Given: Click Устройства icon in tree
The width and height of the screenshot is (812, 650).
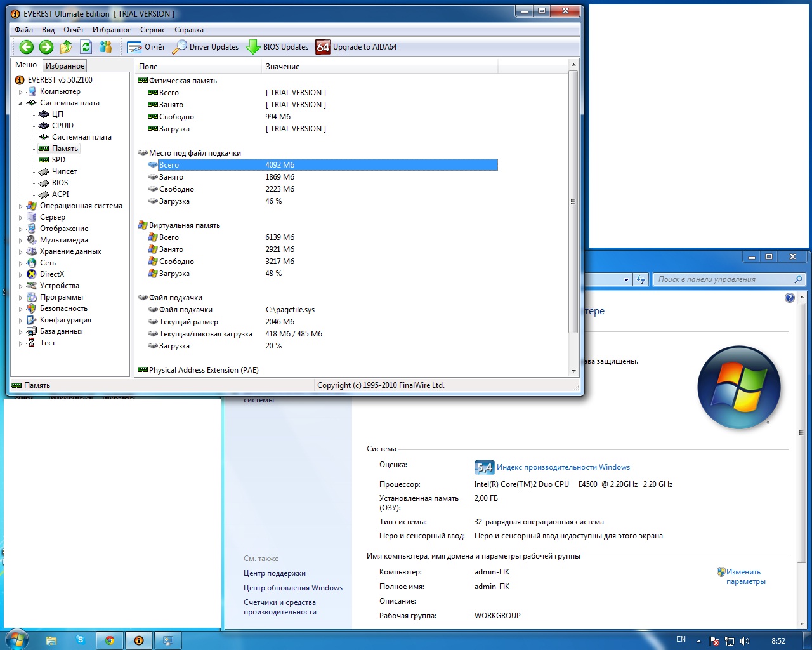Looking at the screenshot, I should [32, 286].
